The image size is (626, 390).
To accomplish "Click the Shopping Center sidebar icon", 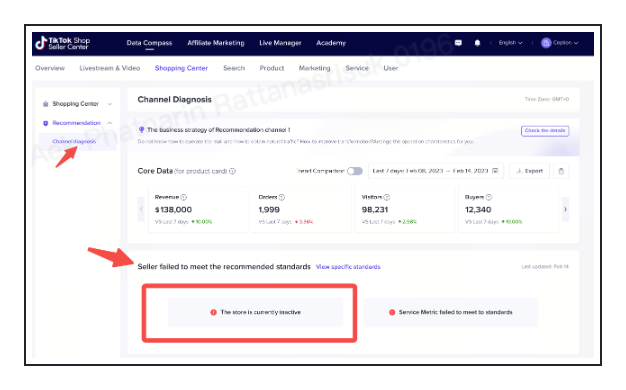I will (x=46, y=104).
